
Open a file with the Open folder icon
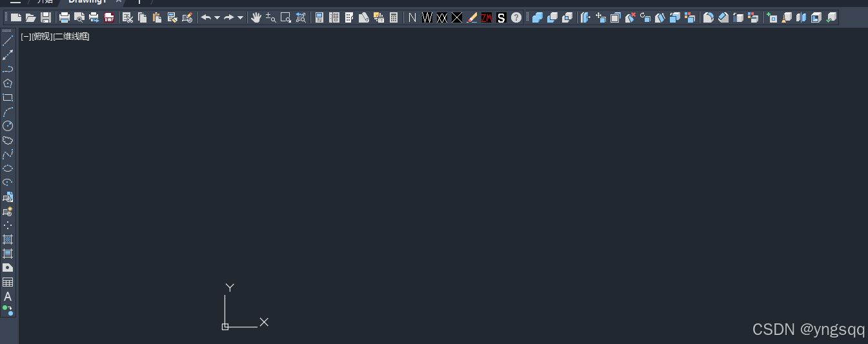tap(31, 17)
